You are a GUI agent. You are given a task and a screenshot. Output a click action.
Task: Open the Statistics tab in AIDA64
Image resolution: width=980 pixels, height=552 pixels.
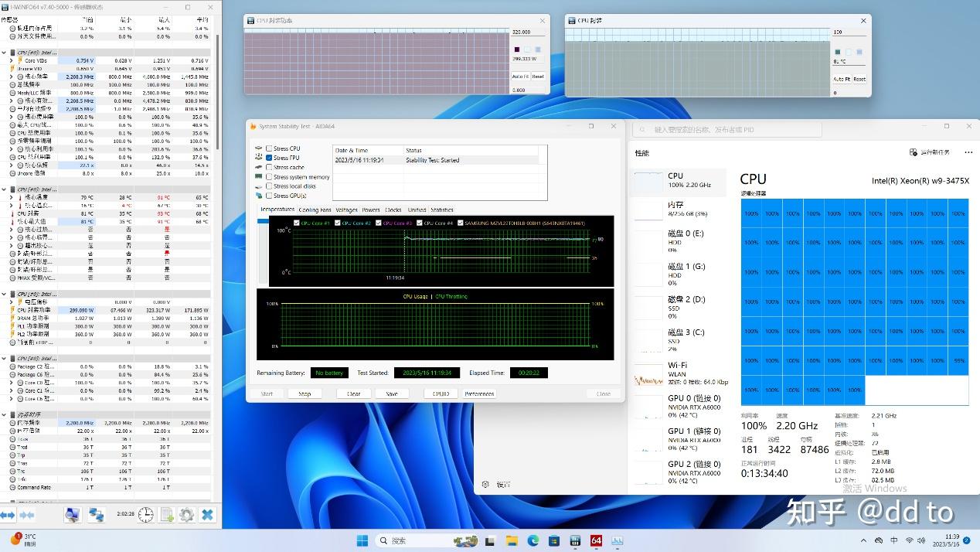click(441, 210)
